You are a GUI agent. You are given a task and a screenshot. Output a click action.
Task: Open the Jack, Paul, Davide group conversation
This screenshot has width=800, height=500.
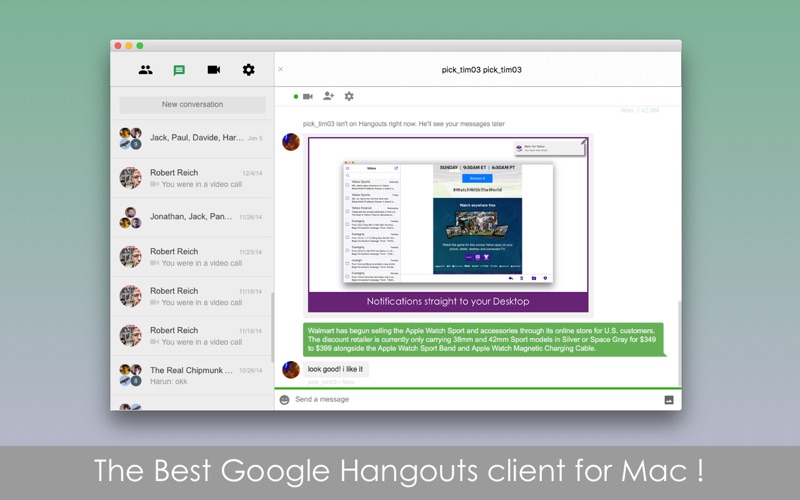point(192,138)
